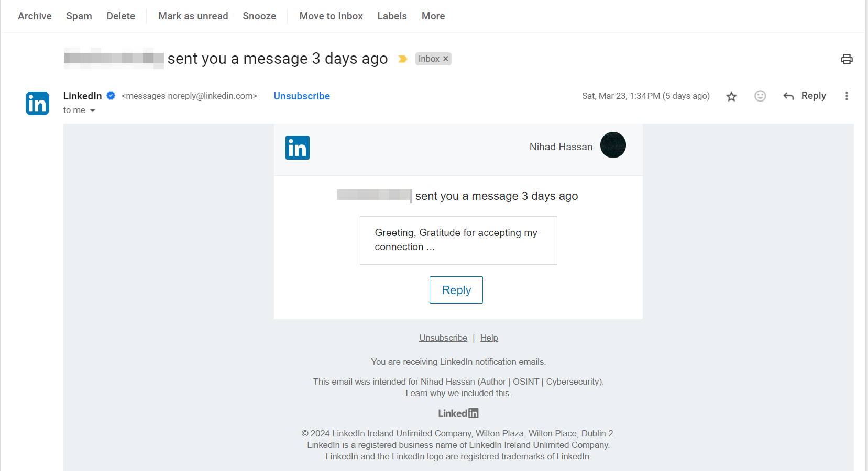Open the More actions menu
Image resolution: width=868 pixels, height=471 pixels.
point(433,16)
